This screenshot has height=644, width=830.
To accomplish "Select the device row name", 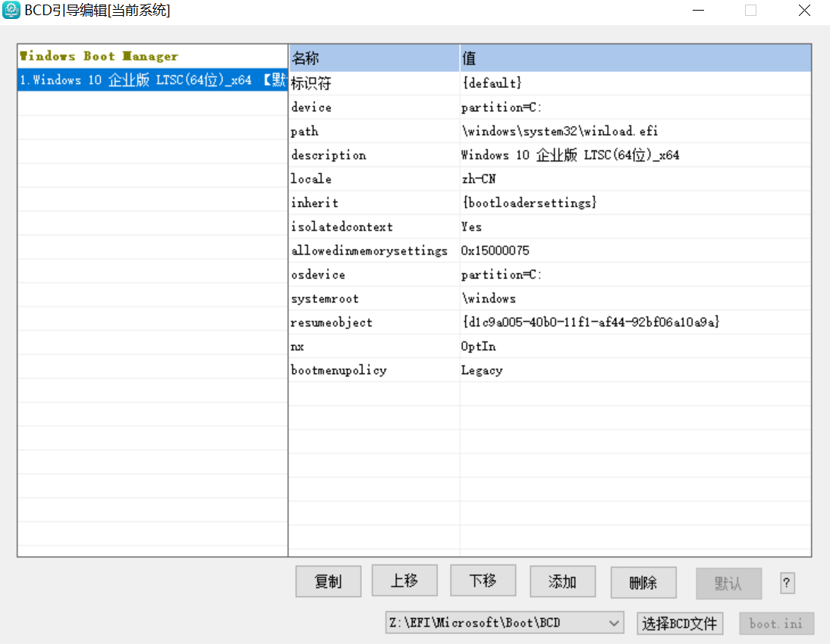I will pos(311,108).
